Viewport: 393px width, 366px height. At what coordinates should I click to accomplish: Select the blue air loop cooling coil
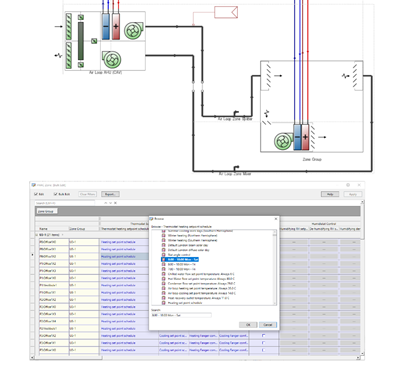pyautogui.click(x=105, y=26)
